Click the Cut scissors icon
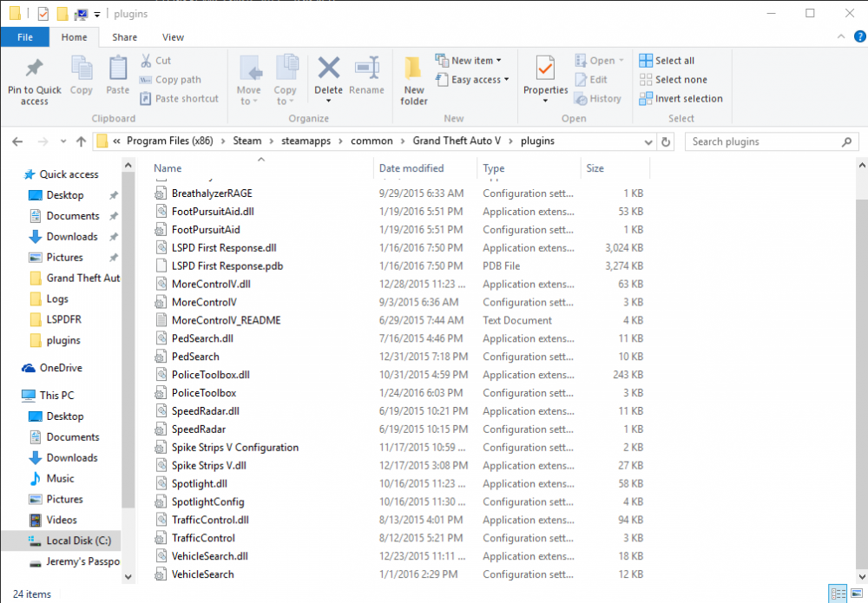The height and width of the screenshot is (603, 868). (148, 60)
